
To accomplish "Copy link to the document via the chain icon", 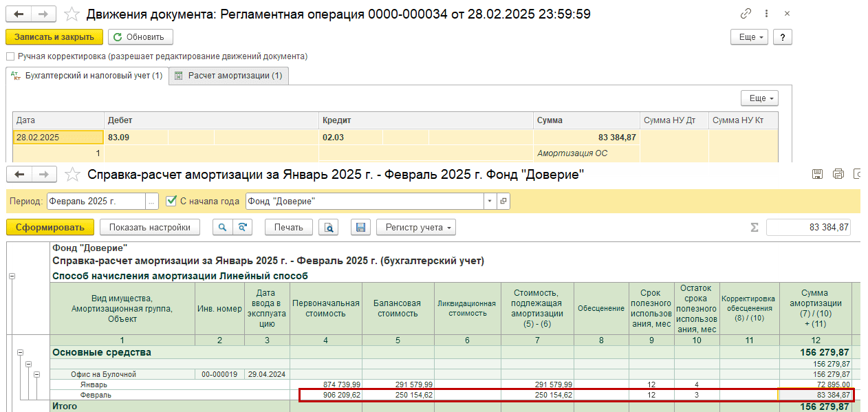I will (746, 14).
